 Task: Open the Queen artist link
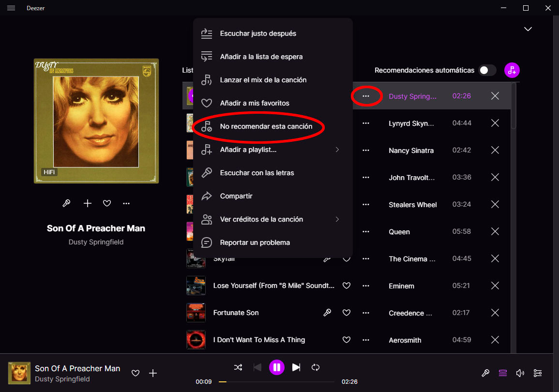399,232
